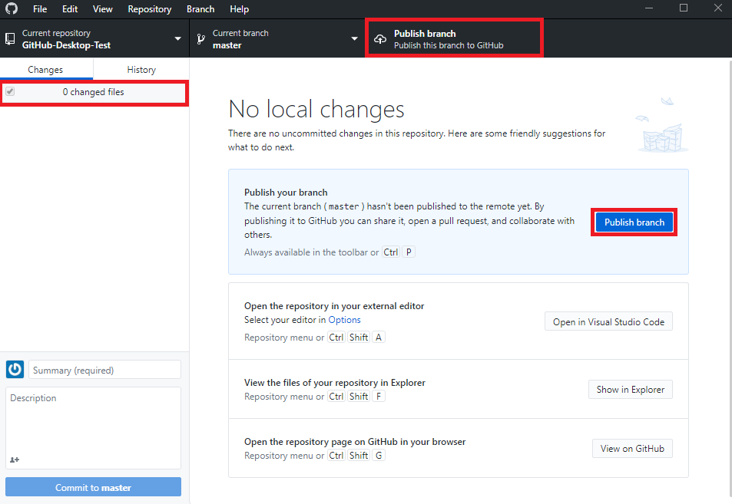Screen dimensions: 732x504
Task: Click the repository icon beside Current repository
Action: pyautogui.click(x=10, y=39)
